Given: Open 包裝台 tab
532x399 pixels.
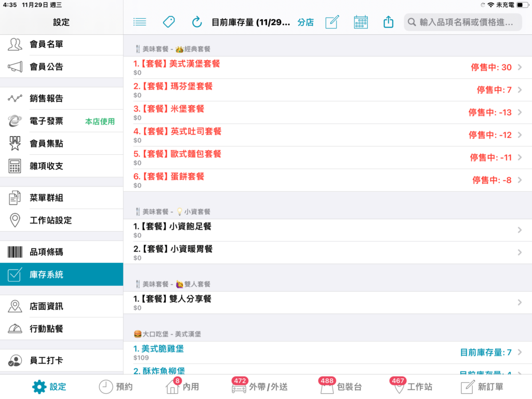Looking at the screenshot, I should (x=341, y=387).
